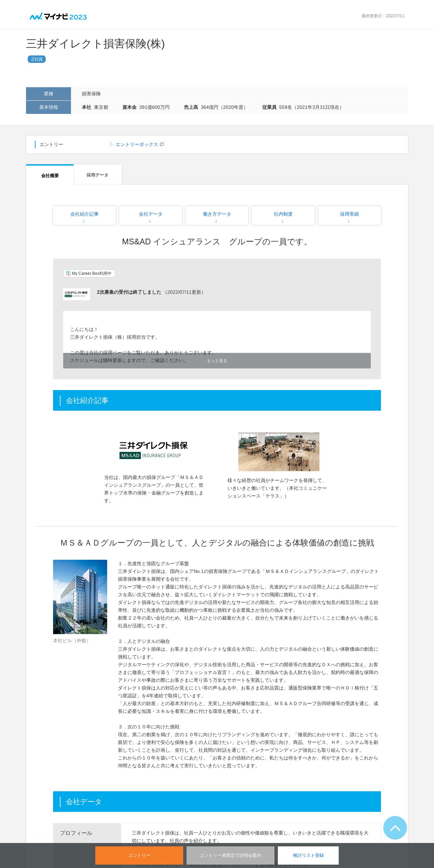Click the 損害保険 industry text
The height and width of the screenshot is (868, 434).
[x=91, y=94]
